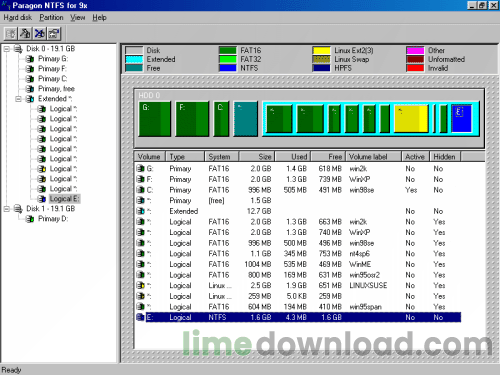
Task: Click the volume icon of the G: table row
Action: coord(140,169)
